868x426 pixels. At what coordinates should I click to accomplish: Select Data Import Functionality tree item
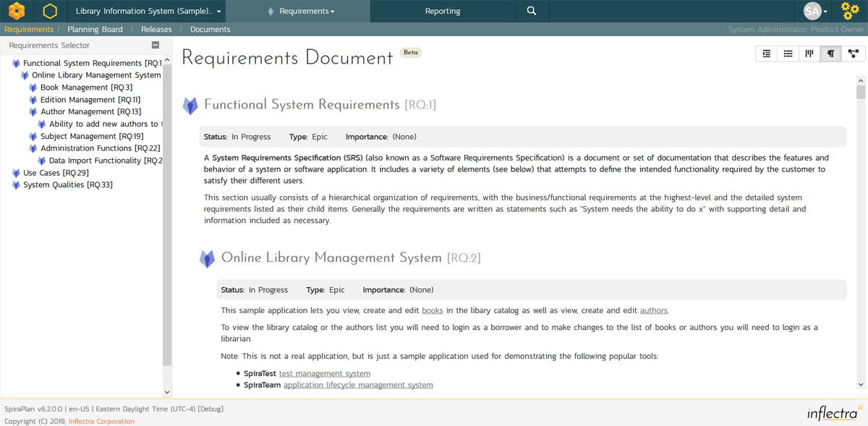106,161
